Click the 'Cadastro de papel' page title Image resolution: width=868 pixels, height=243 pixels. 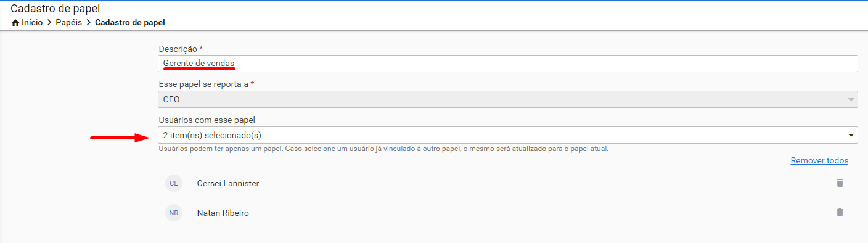tap(55, 9)
